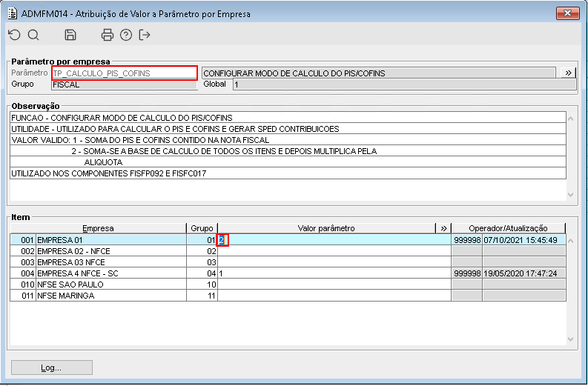Viewport: 588px width, 386px height.
Task: Click Valor parâmetro cell for EMPRESA 02 - NFCE
Action: pos(334,251)
